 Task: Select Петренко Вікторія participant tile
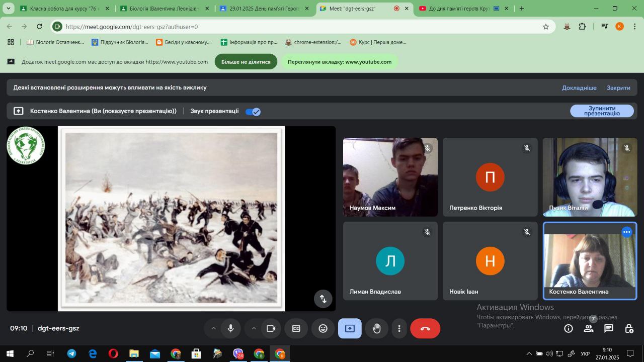(x=490, y=177)
